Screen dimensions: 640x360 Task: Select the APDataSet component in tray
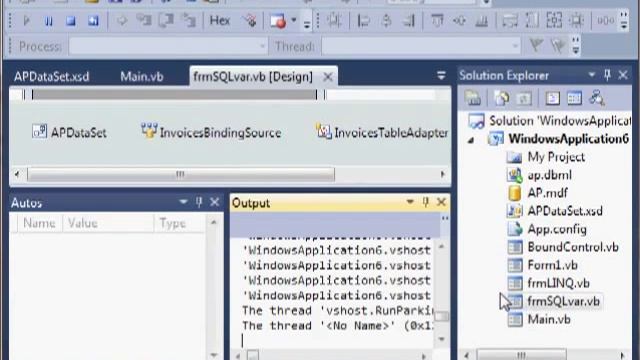(x=69, y=132)
